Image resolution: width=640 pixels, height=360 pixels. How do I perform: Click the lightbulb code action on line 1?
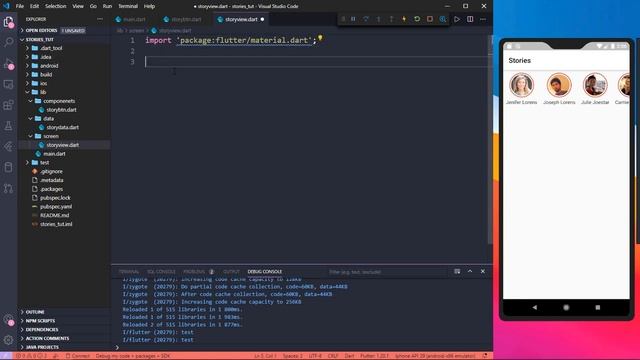pyautogui.click(x=320, y=38)
